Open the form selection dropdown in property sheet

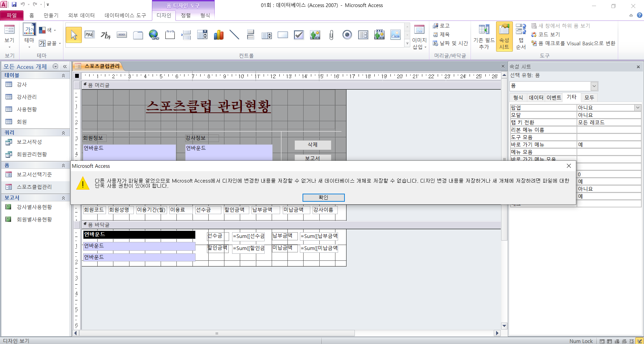click(594, 86)
